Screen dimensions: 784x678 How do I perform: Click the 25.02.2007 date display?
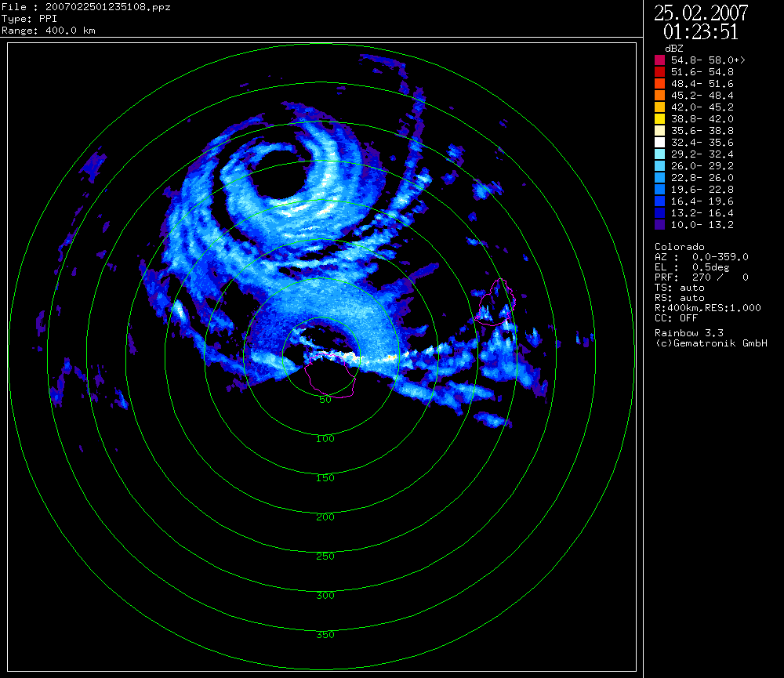point(701,13)
